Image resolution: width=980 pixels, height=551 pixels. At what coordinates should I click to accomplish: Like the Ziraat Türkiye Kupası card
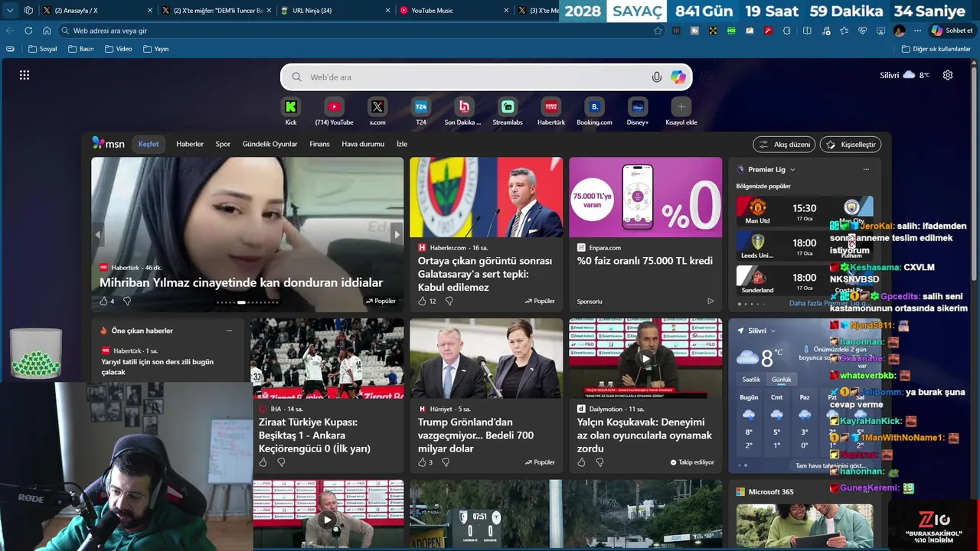coord(263,462)
